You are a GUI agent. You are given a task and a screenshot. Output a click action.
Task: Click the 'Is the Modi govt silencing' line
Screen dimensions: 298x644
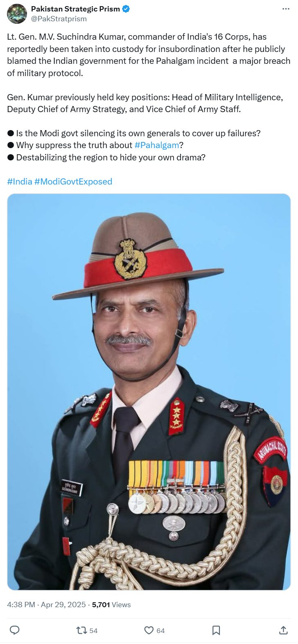[x=134, y=133]
